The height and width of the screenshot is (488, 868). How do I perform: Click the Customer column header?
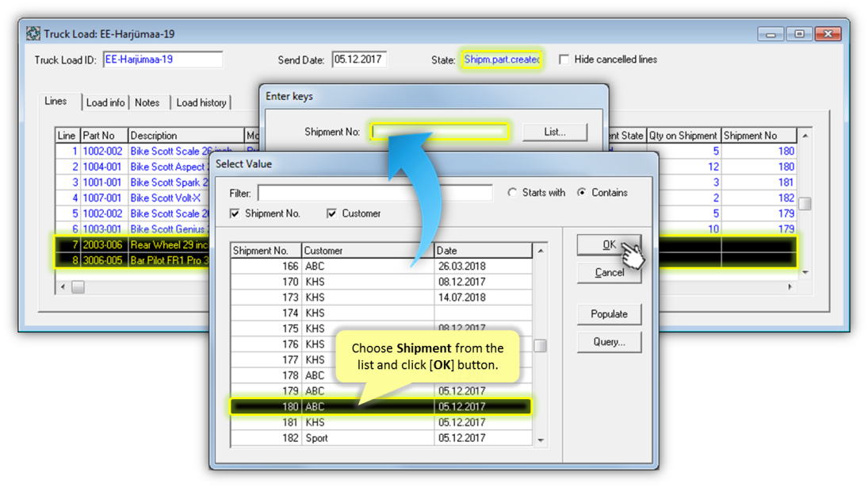368,251
